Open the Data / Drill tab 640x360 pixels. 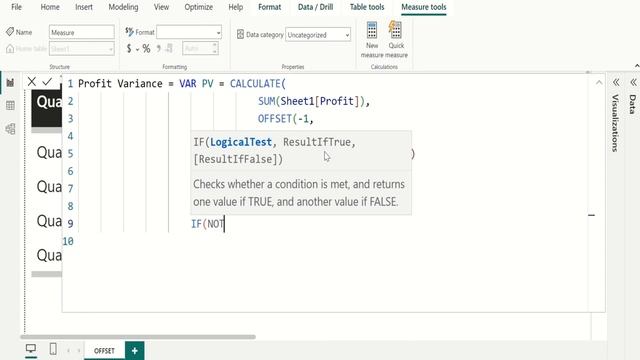pyautogui.click(x=315, y=7)
